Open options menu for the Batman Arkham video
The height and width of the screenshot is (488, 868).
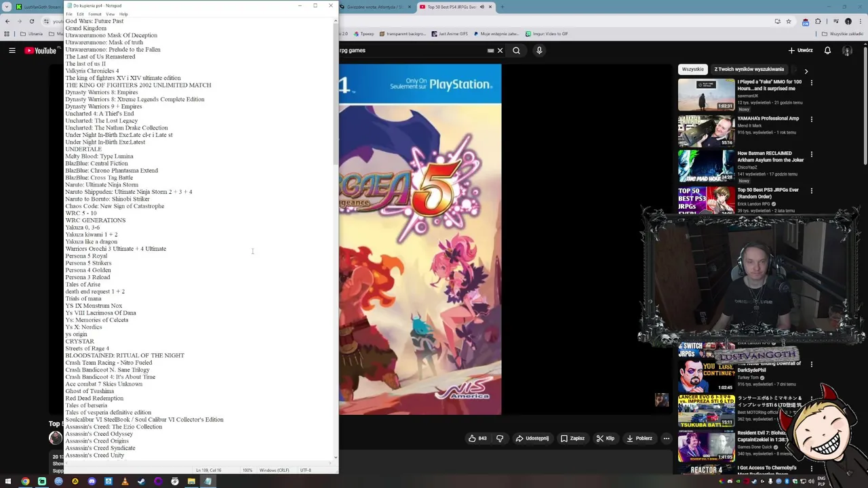point(811,155)
